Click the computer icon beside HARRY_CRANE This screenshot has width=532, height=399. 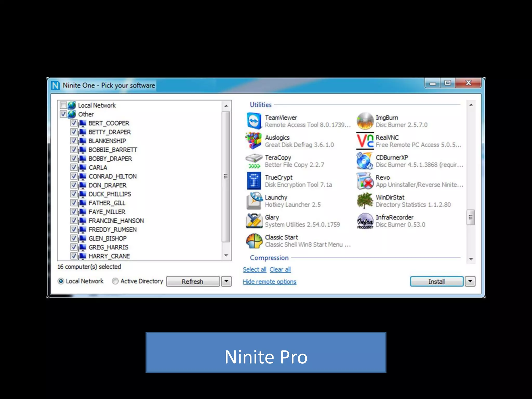(82, 256)
